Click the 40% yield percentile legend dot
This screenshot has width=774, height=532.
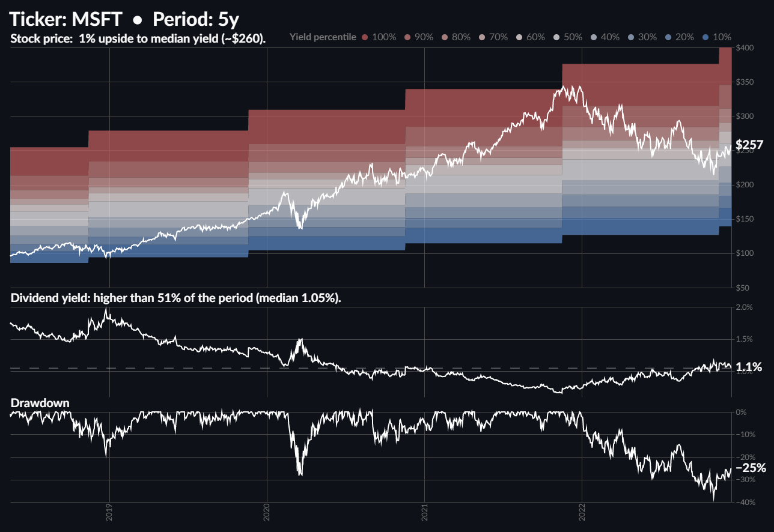[x=594, y=37]
